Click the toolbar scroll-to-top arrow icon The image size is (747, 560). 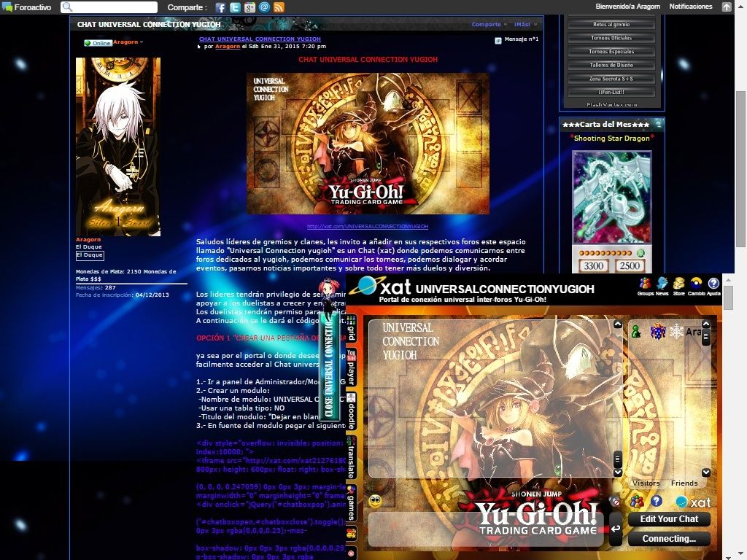(727, 7)
